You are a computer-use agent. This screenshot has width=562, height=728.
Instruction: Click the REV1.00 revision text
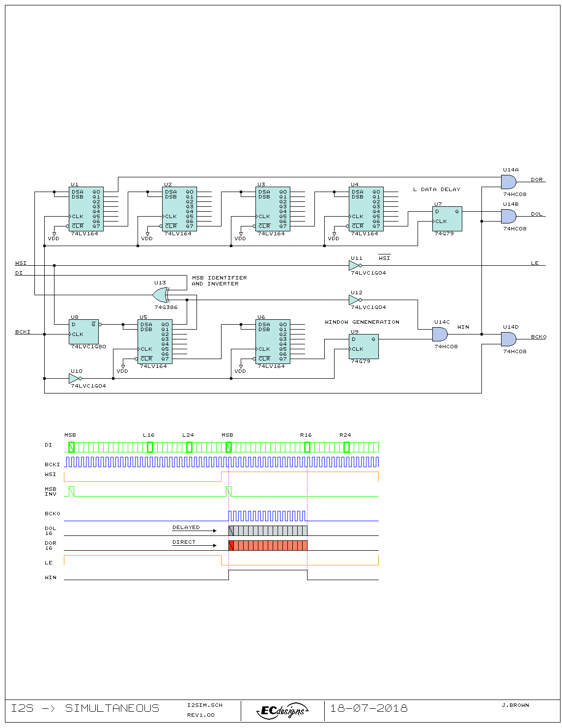coord(201,715)
